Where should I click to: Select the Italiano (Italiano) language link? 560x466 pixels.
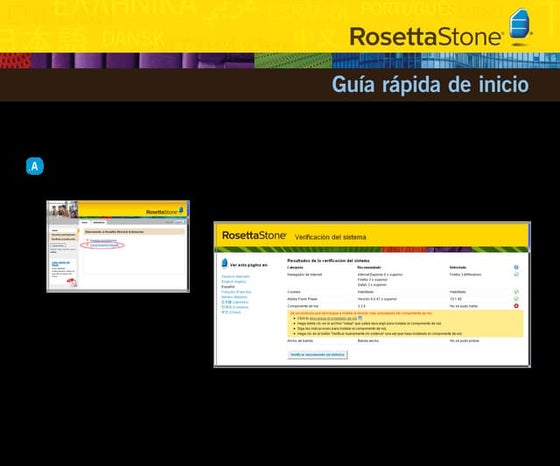click(234, 297)
